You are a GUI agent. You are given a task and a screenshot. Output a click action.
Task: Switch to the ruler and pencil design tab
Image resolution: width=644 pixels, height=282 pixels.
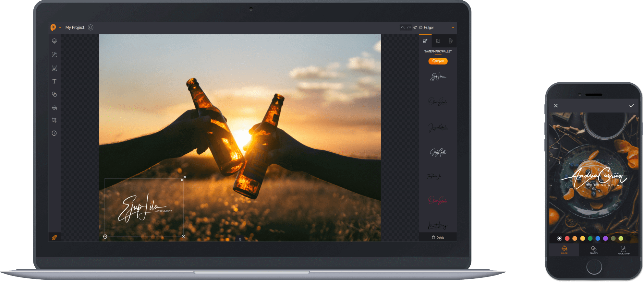point(450,41)
